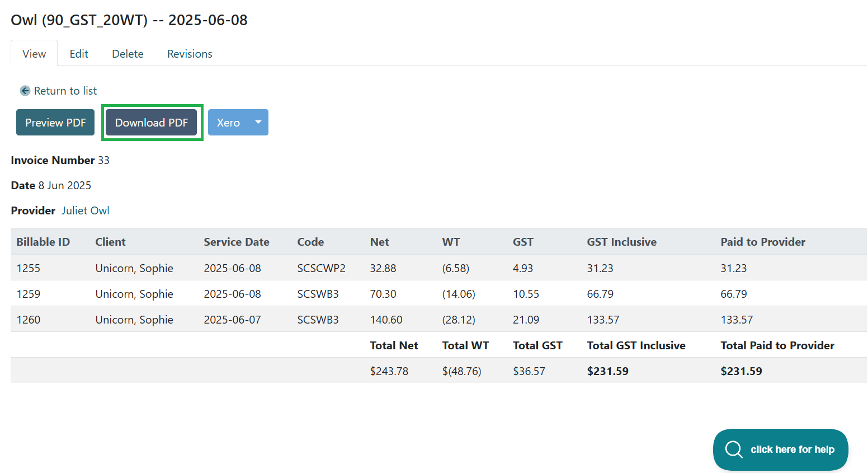Image resolution: width=868 pixels, height=473 pixels.
Task: Click the Total Paid to Provider label
Action: 777,345
